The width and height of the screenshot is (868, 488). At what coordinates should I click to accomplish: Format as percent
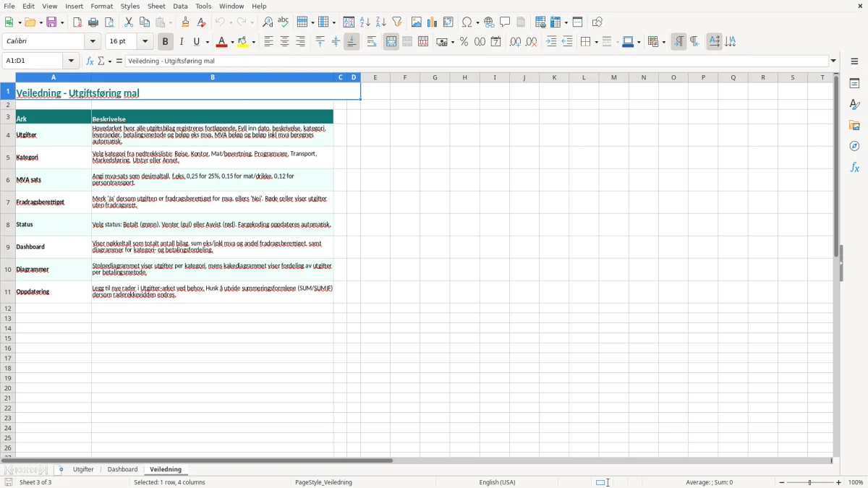click(x=464, y=42)
